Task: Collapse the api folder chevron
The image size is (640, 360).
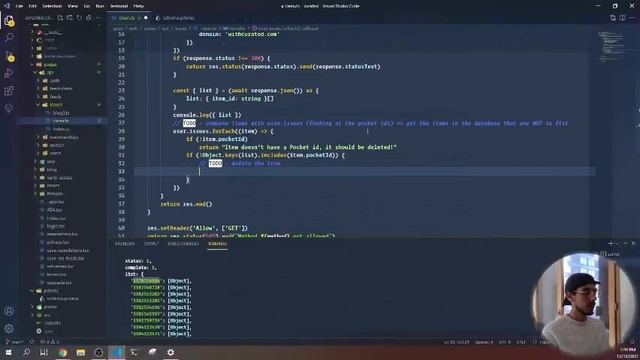Action: 36,72
